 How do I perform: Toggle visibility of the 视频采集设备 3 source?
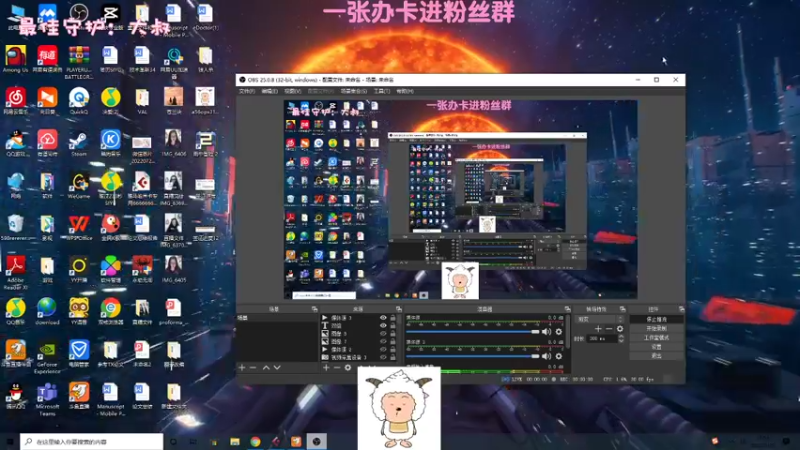point(383,357)
